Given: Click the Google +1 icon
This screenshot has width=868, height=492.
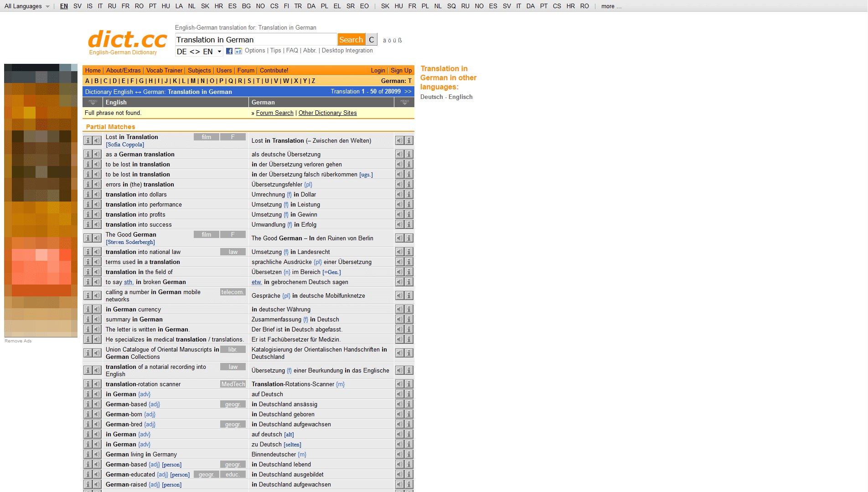Looking at the screenshot, I should click(x=238, y=51).
